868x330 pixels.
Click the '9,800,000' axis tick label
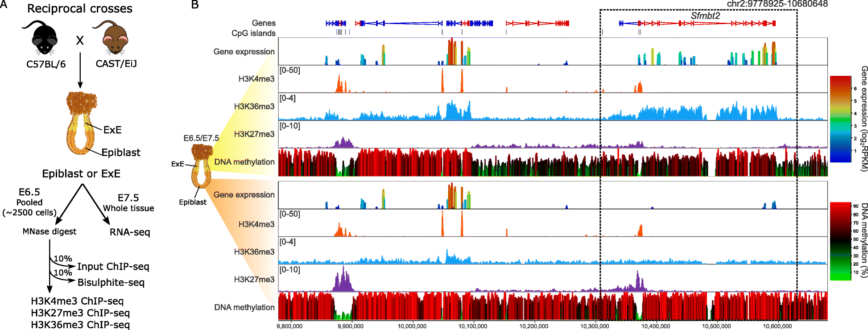(289, 326)
